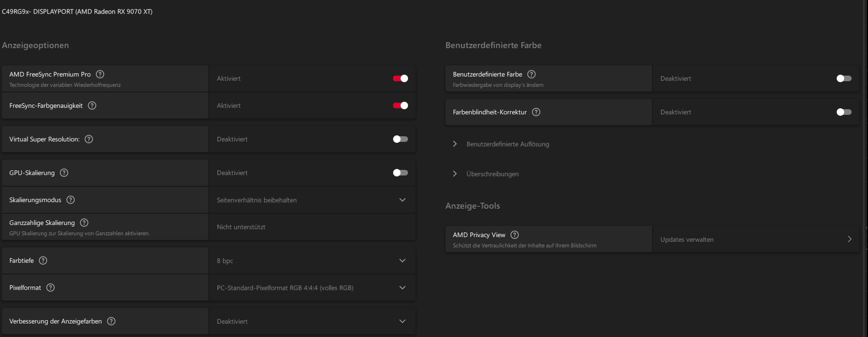This screenshot has height=337, width=868.
Task: Click help icon for Farbenblindheit-Korrektur
Action: (536, 112)
